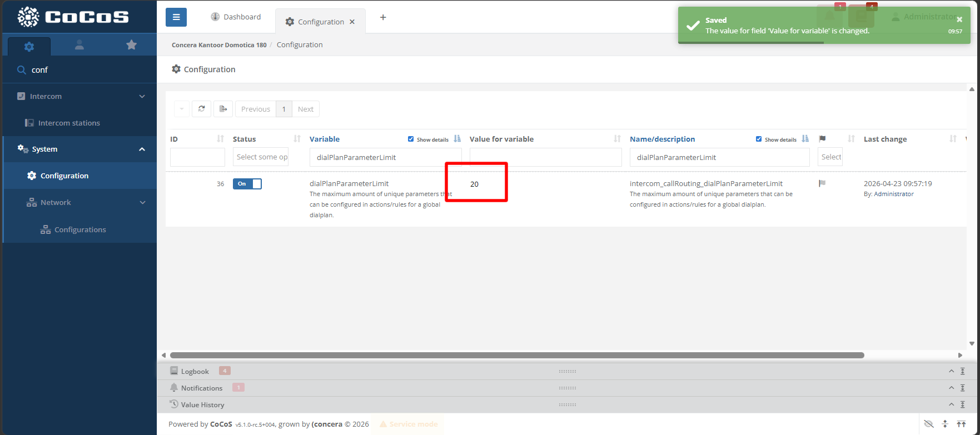Screen dimensions: 980x435
Task: Add a new tab with plus icon
Action: (x=383, y=17)
